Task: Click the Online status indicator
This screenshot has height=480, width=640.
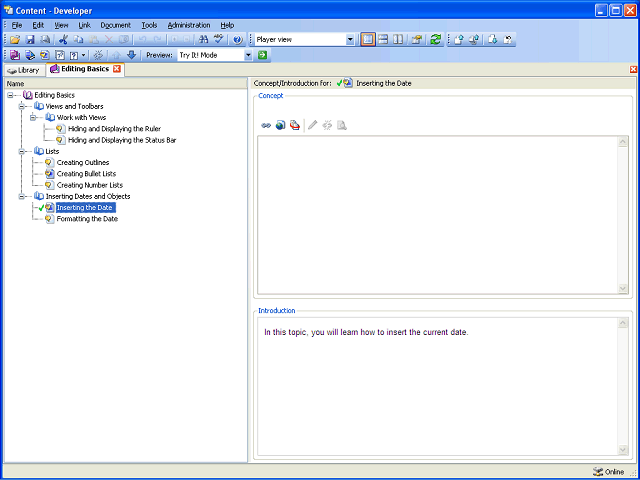Action: click(x=609, y=472)
